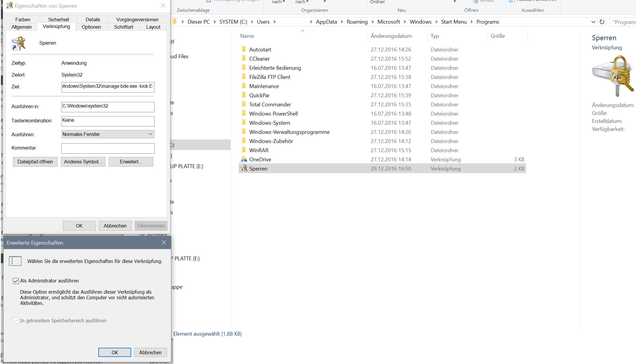This screenshot has width=636, height=364.
Task: Click the Autostart folder icon
Action: click(244, 49)
